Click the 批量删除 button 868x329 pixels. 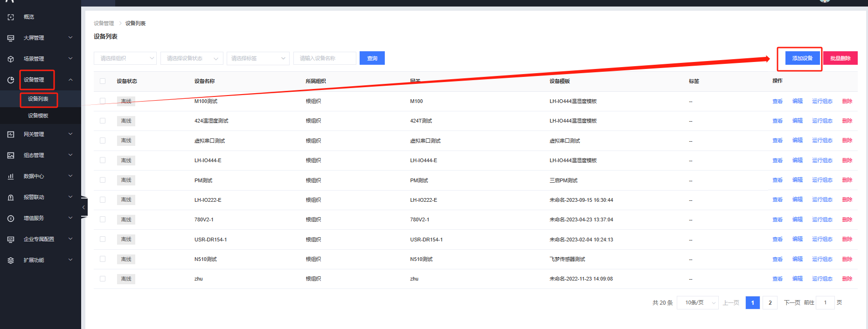840,58
